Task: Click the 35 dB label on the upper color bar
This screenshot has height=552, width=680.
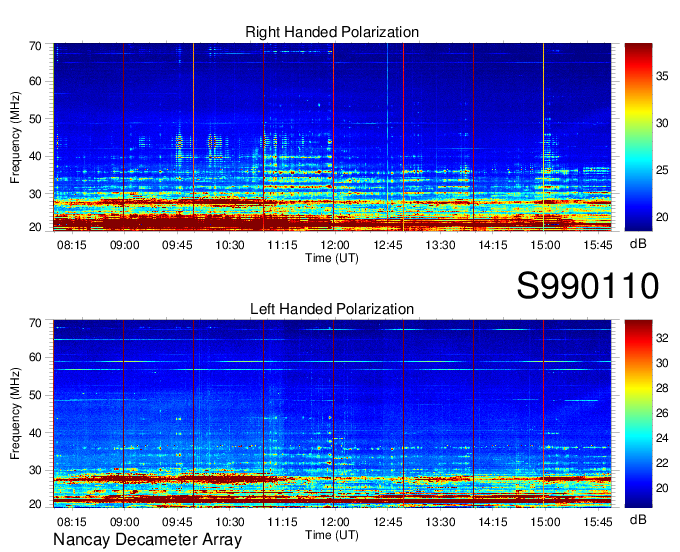Action: (662, 76)
